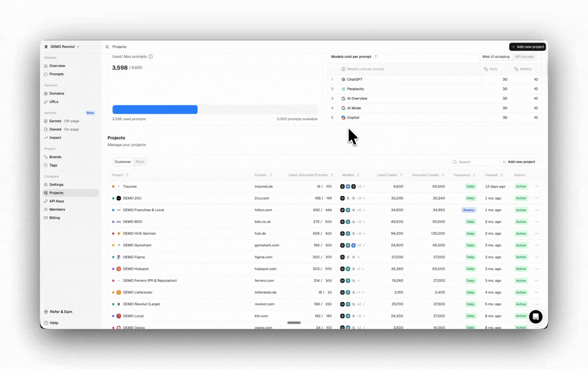Image resolution: width=588 pixels, height=369 pixels.
Task: Click Add new project beside the search field
Action: pos(519,162)
